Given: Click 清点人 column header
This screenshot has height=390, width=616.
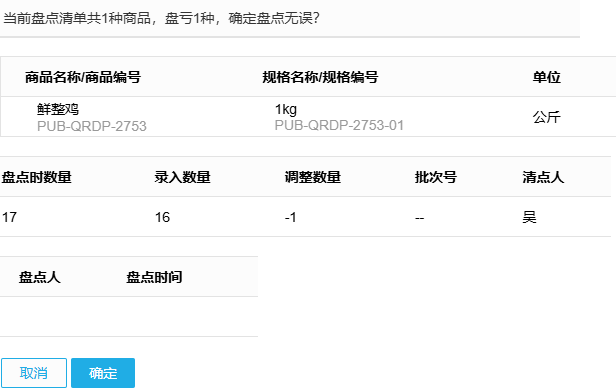Looking at the screenshot, I should pos(543,177).
